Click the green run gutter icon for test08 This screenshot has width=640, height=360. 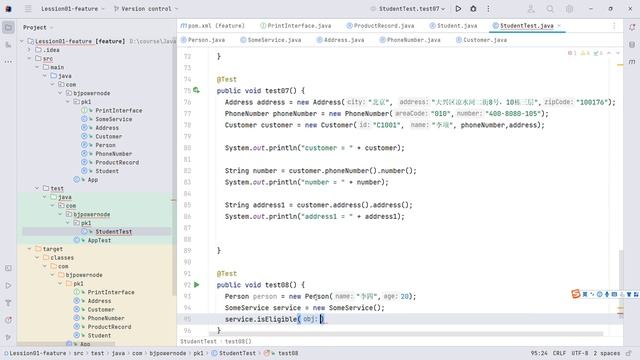click(197, 284)
